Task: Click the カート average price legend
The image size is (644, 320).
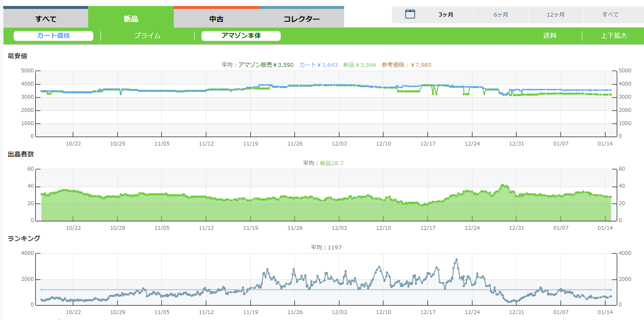Action: click(318, 65)
